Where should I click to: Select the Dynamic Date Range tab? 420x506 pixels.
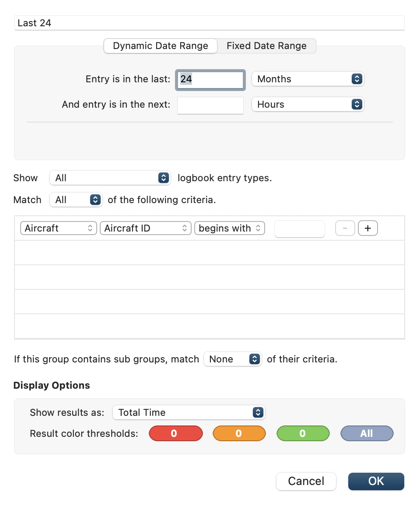[160, 46]
